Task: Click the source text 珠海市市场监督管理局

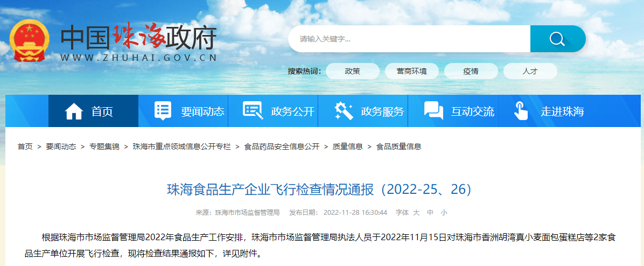Action: [247, 213]
